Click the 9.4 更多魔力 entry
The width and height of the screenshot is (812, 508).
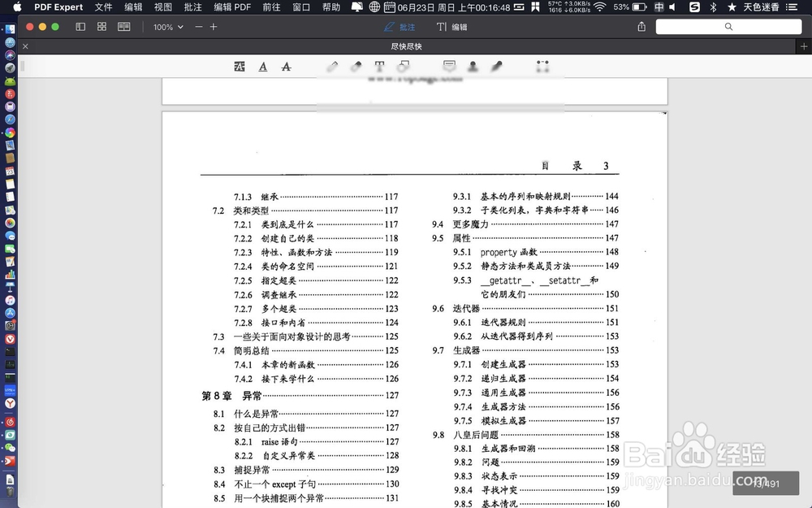525,224
